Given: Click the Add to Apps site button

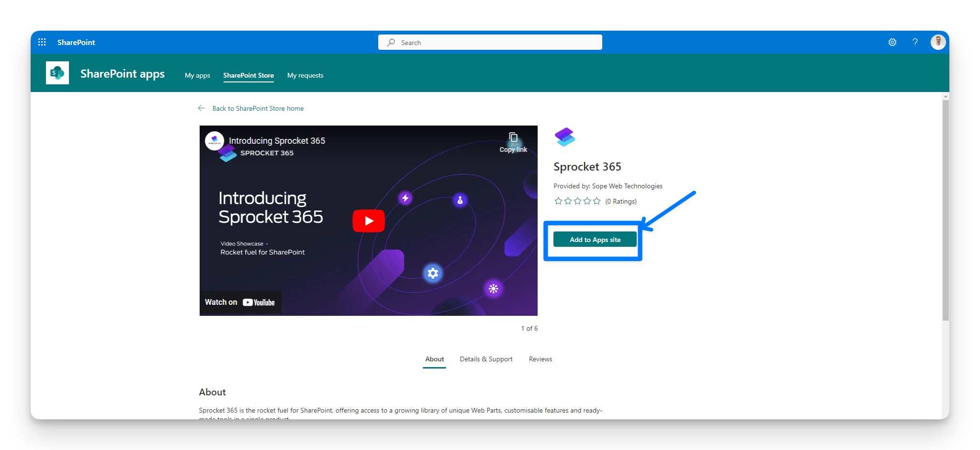Looking at the screenshot, I should click(x=594, y=239).
